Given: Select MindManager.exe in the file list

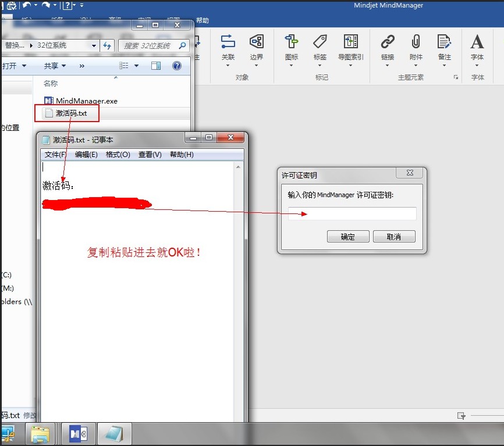Looking at the screenshot, I should pos(81,101).
